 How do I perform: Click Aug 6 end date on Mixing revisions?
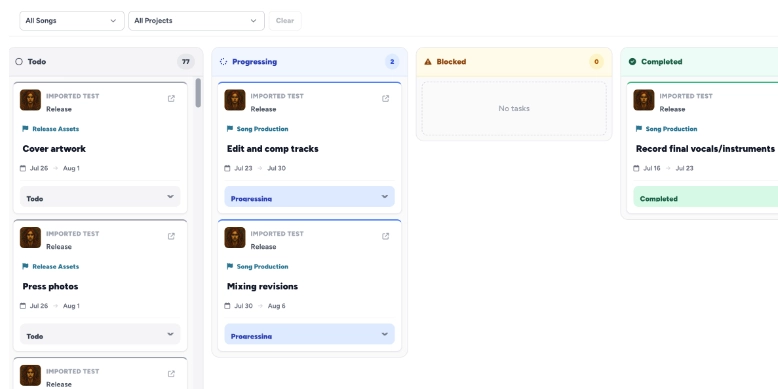[276, 306]
